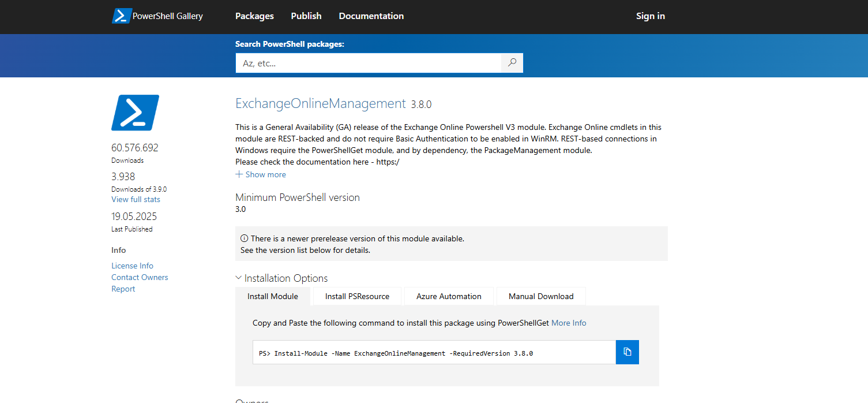Screen dimensions: 868x403
Task: Click the PowerShell Gallery logo
Action: point(157,16)
